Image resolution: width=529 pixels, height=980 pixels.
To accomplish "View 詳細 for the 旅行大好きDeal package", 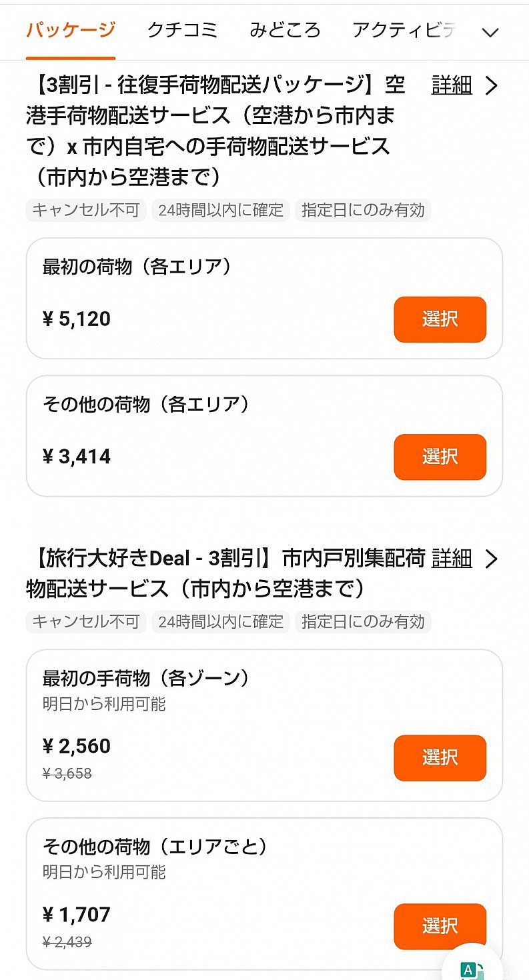I will 452,558.
